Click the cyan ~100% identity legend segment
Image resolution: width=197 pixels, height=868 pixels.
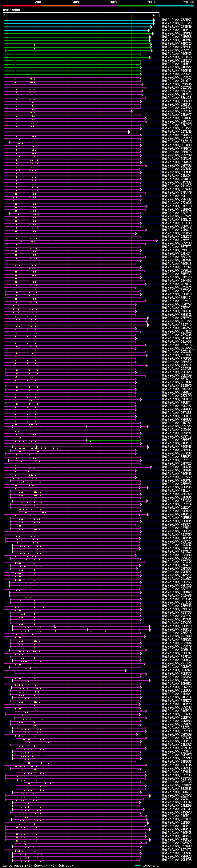(x=175, y=6)
